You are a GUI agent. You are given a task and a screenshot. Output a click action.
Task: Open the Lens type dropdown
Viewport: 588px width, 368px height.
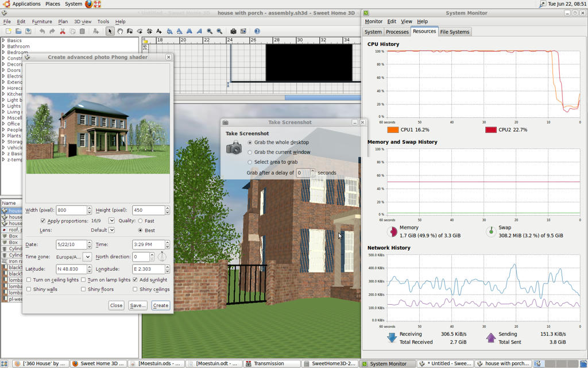tap(111, 230)
